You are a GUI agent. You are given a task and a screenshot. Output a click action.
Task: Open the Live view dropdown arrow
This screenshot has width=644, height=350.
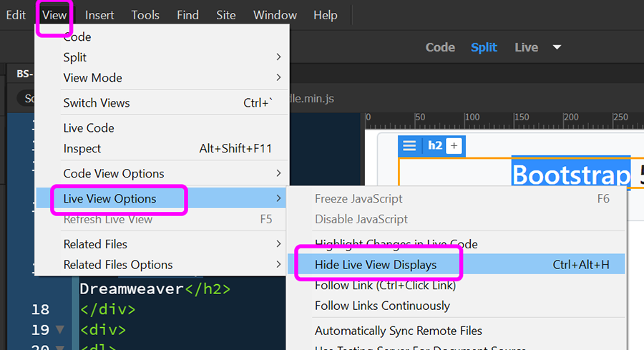557,47
